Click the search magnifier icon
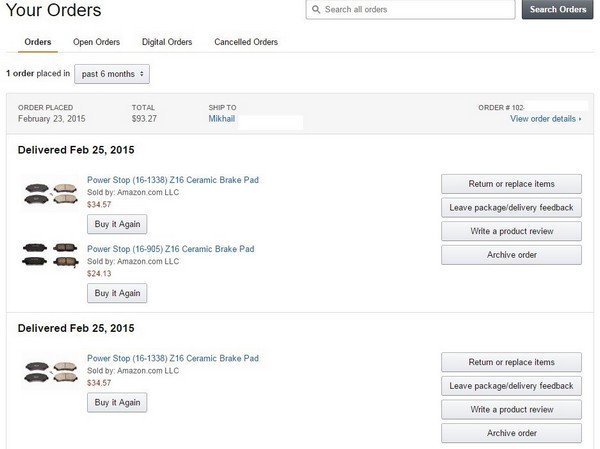 pos(316,10)
